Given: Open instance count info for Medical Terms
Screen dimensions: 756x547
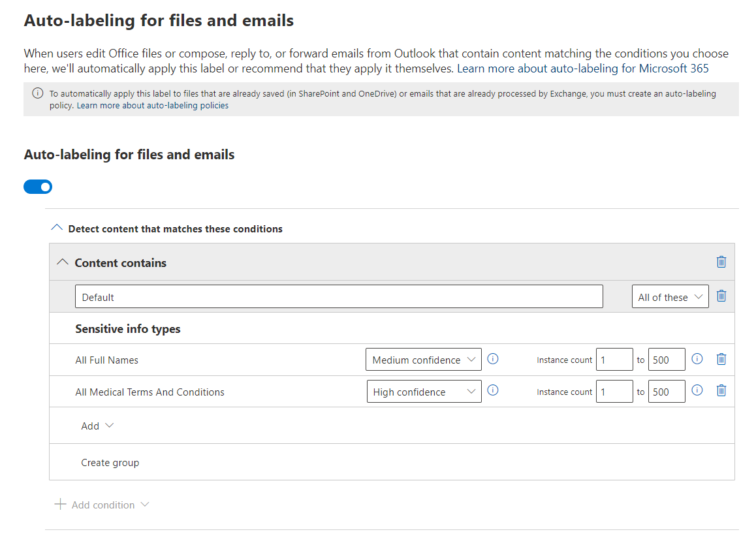Looking at the screenshot, I should point(697,390).
